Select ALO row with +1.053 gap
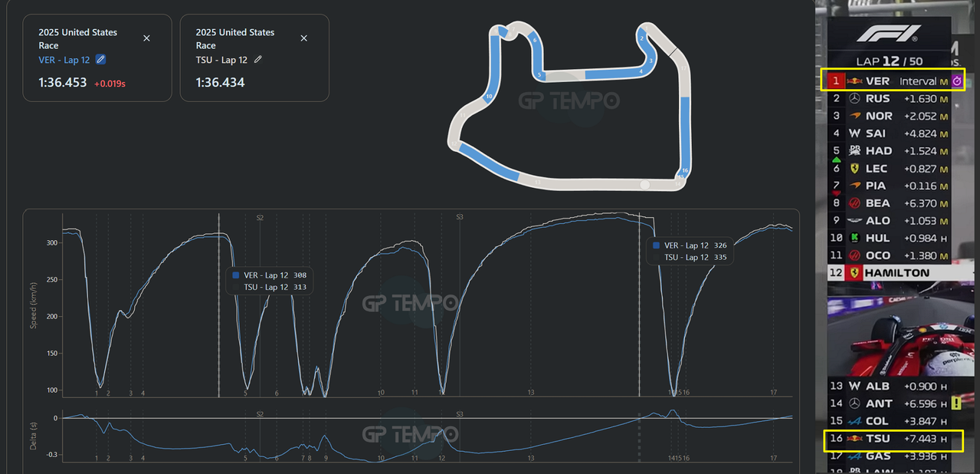 890,221
